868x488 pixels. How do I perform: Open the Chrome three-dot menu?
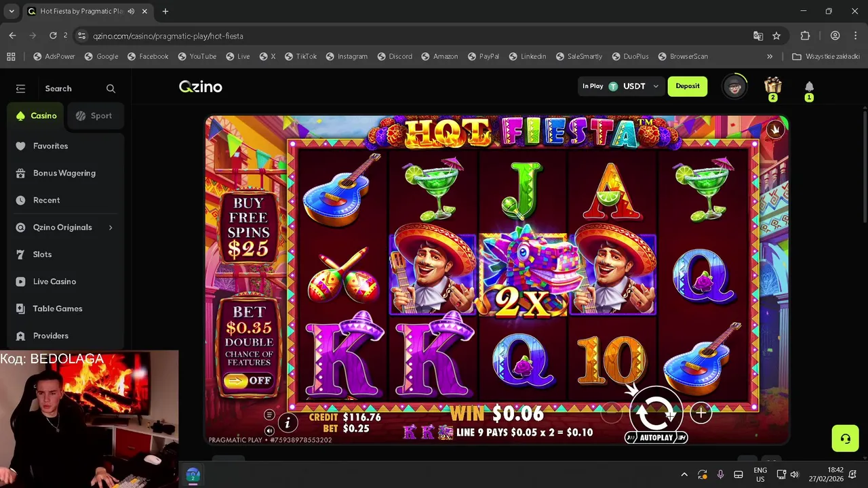click(x=855, y=36)
